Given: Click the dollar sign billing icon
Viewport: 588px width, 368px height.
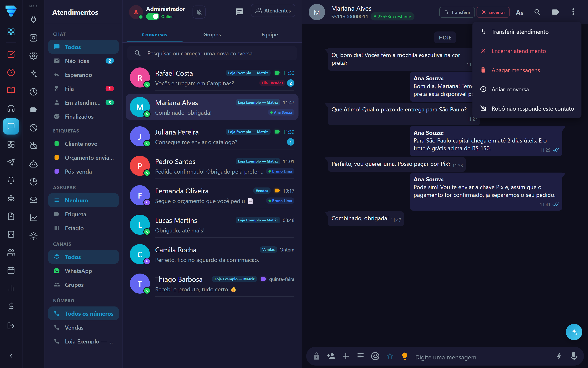Looking at the screenshot, I should click(11, 306).
